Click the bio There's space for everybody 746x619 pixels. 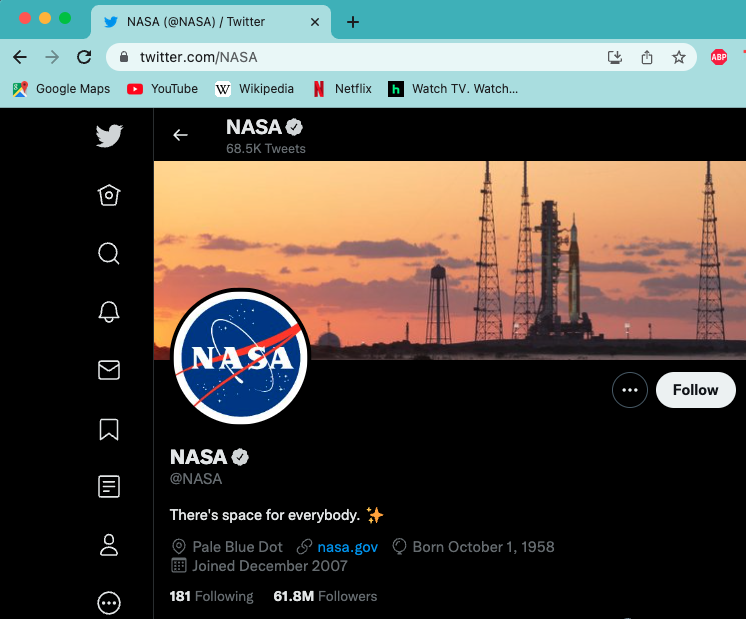pos(276,515)
